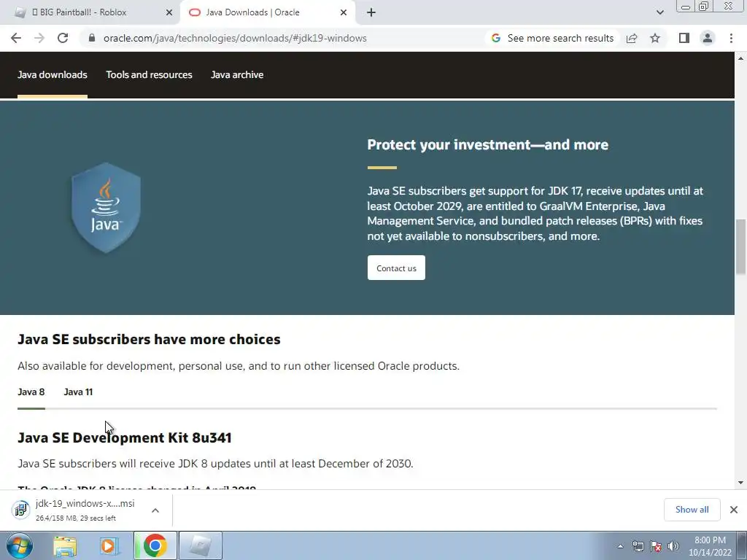Click the Chrome taskbar icon
The image size is (747, 560).
pyautogui.click(x=155, y=545)
